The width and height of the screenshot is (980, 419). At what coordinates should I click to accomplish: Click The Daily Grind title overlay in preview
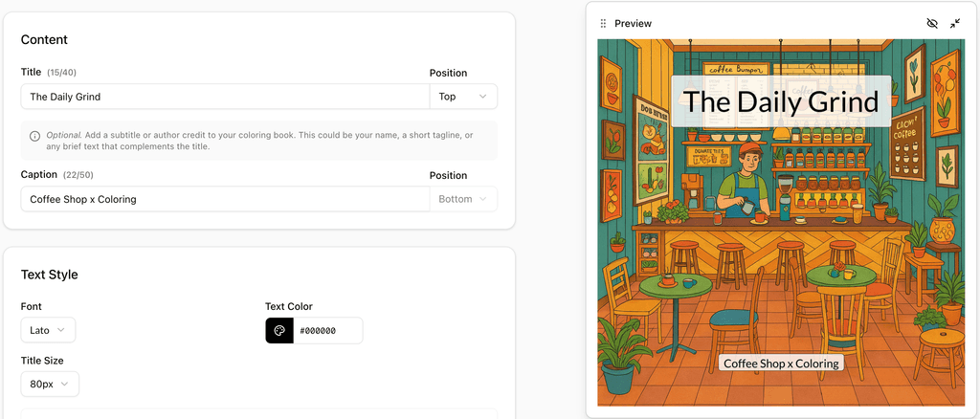pyautogui.click(x=781, y=101)
